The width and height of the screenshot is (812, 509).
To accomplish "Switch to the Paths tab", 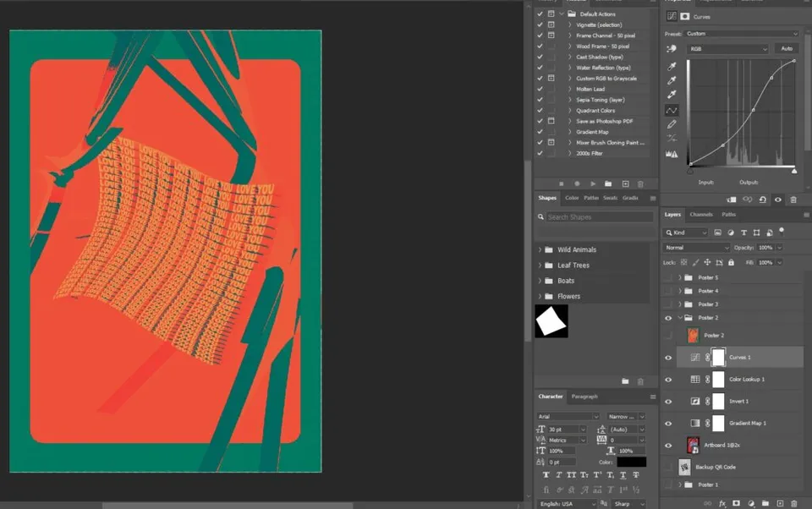I will (x=728, y=215).
